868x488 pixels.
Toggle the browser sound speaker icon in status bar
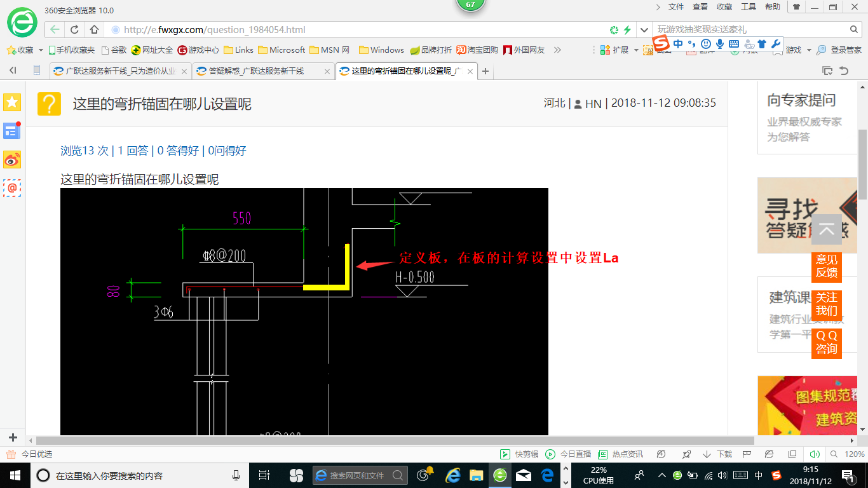tap(815, 454)
